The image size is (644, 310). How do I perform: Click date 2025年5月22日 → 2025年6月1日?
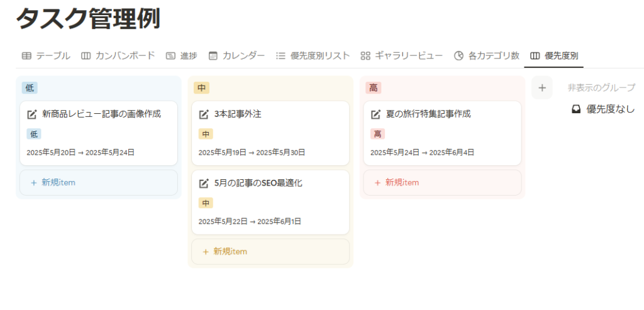[250, 221]
